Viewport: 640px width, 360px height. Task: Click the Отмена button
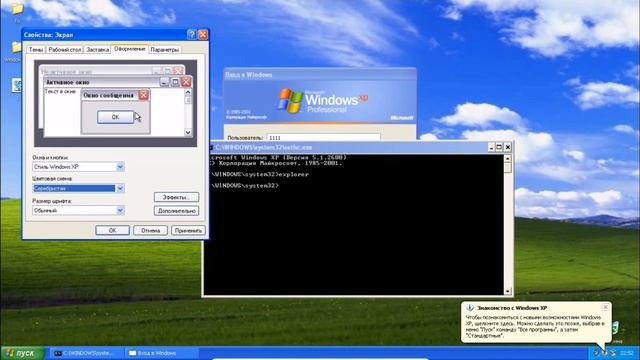click(151, 230)
